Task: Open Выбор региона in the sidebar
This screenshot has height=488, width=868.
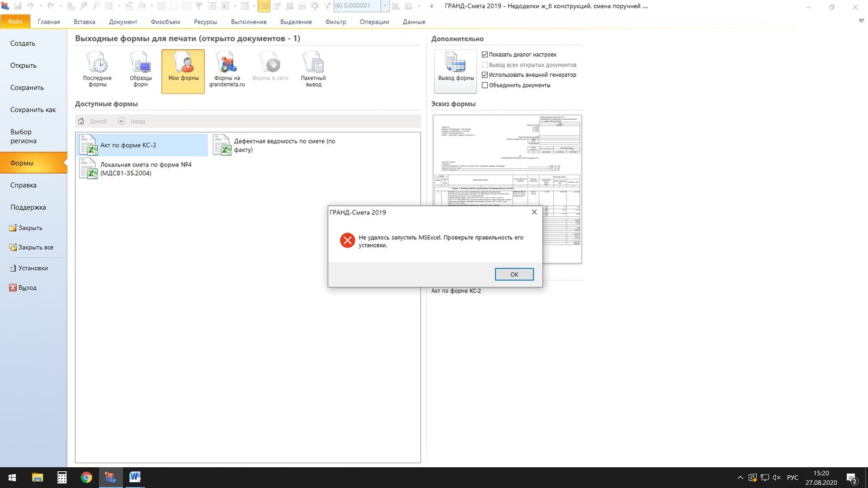Action: point(34,136)
